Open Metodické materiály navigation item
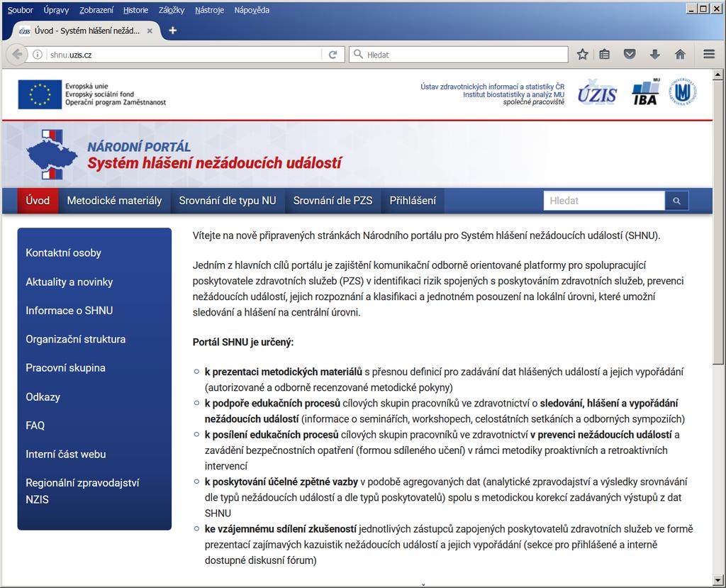Image resolution: width=726 pixels, height=588 pixels. pos(114,201)
